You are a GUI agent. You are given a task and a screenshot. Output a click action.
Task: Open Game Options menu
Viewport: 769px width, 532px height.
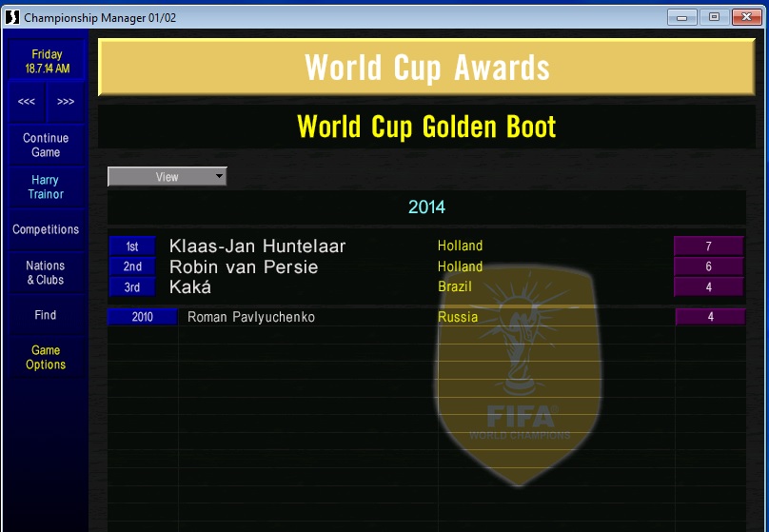coord(46,358)
